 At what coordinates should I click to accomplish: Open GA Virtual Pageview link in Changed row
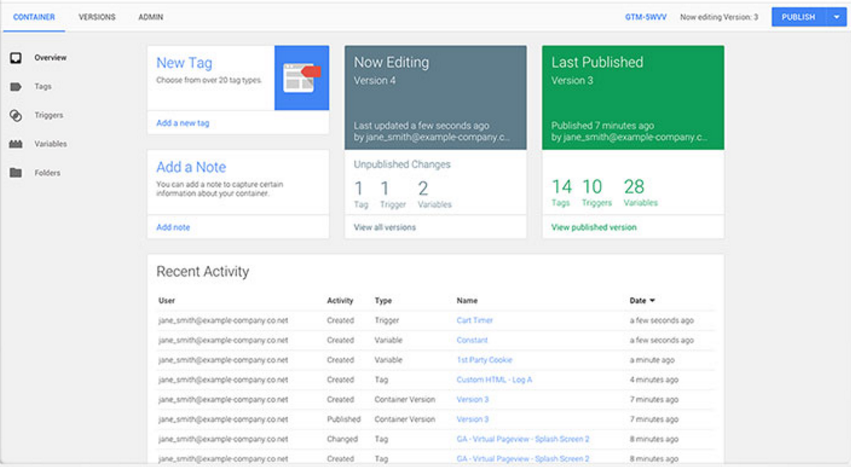pos(523,439)
